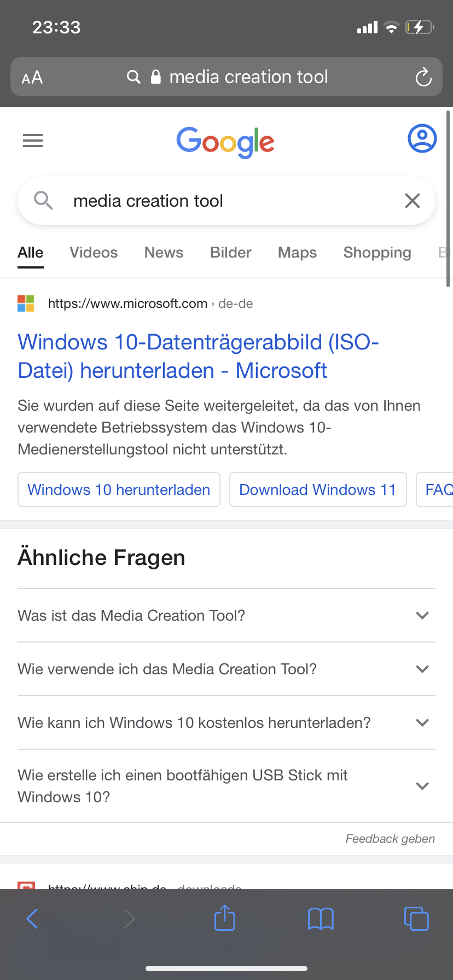Tap the Safari address bar showing media creation tool
This screenshot has height=980, width=453.
[x=226, y=77]
